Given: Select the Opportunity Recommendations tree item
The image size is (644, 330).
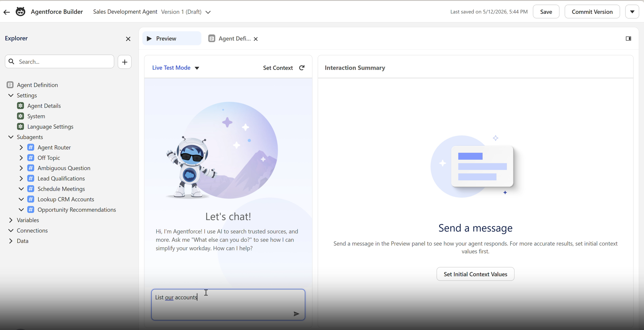Looking at the screenshot, I should pyautogui.click(x=77, y=210).
